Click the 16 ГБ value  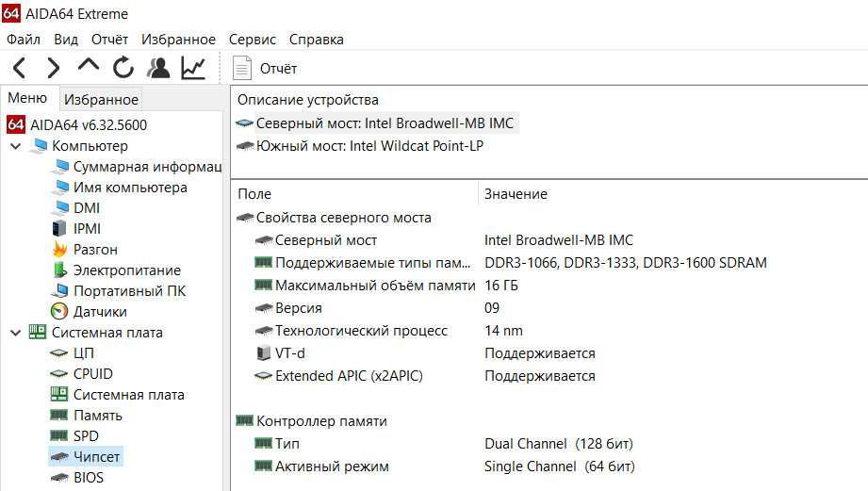(x=501, y=286)
